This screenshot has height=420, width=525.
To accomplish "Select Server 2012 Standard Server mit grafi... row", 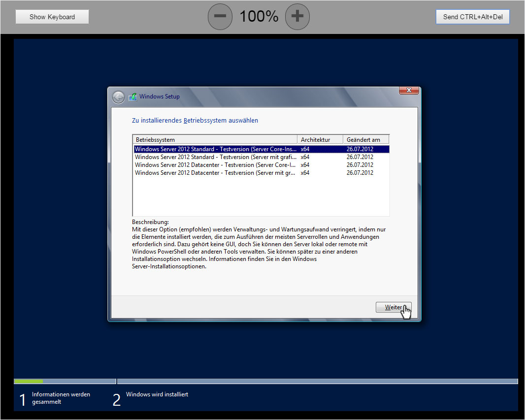I will tap(261, 157).
